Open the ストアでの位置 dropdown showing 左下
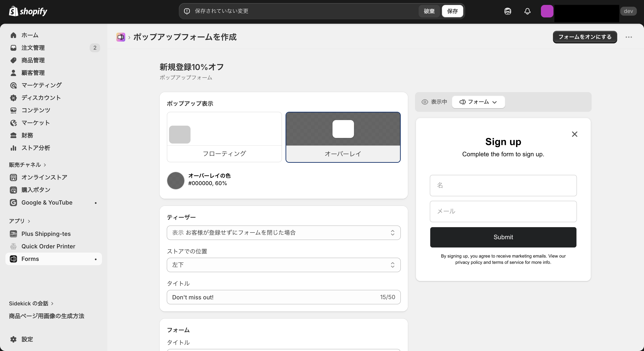644x351 pixels. 284,265
